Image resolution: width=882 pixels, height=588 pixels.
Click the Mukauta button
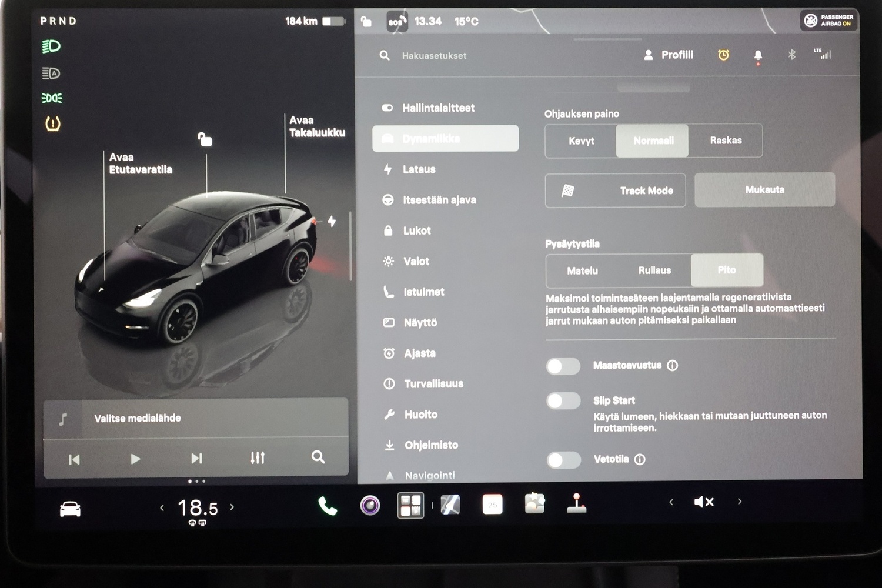[x=764, y=189]
